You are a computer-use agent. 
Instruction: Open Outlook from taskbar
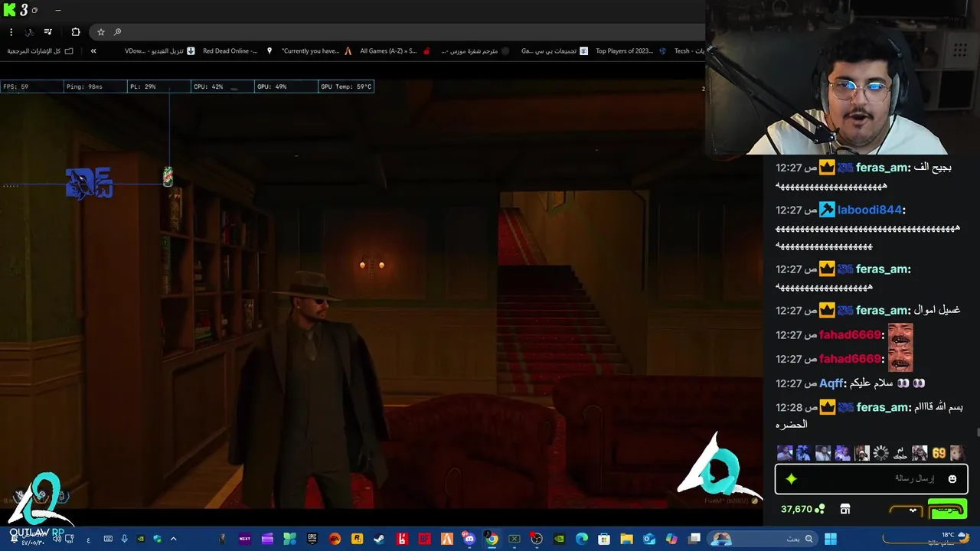click(x=649, y=539)
